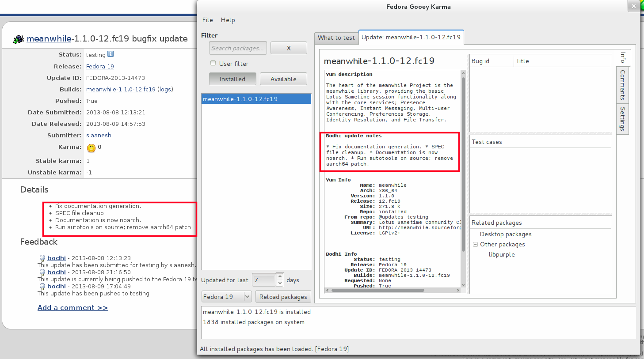Click the meanwhile package bug icon in Bodhi page
Screen dimensions: 644x359
pos(19,39)
